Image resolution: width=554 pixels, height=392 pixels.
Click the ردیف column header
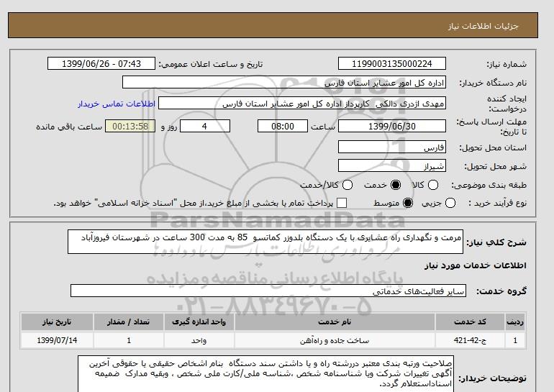pyautogui.click(x=515, y=322)
